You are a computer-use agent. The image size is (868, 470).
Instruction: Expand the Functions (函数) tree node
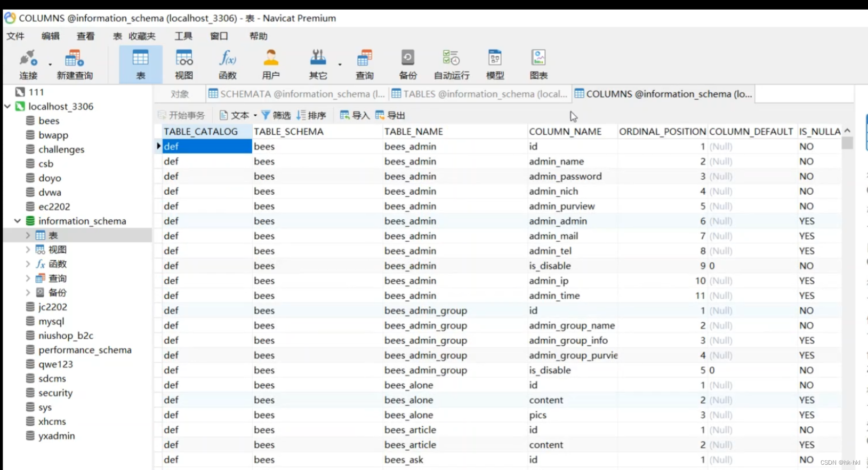pyautogui.click(x=28, y=264)
